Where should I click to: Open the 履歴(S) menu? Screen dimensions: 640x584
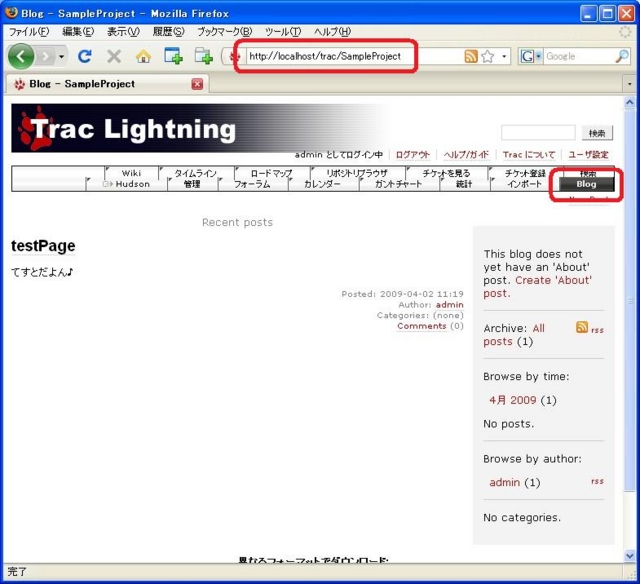169,31
